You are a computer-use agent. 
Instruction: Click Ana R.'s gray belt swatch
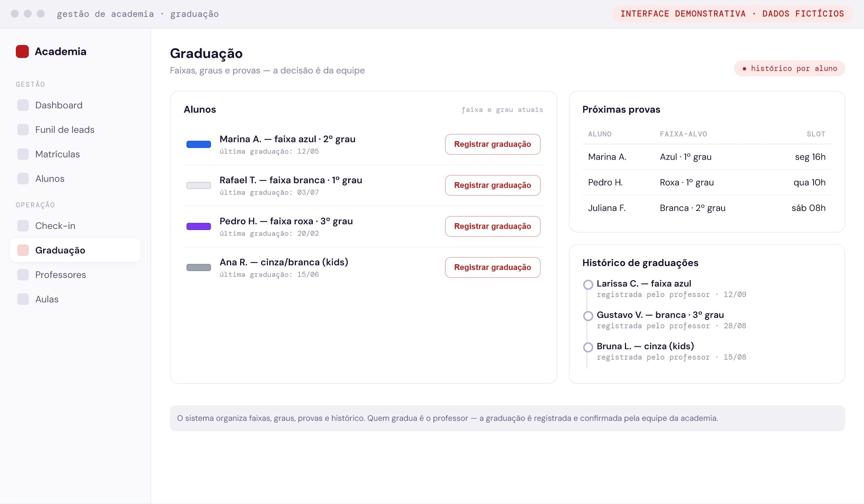199,267
